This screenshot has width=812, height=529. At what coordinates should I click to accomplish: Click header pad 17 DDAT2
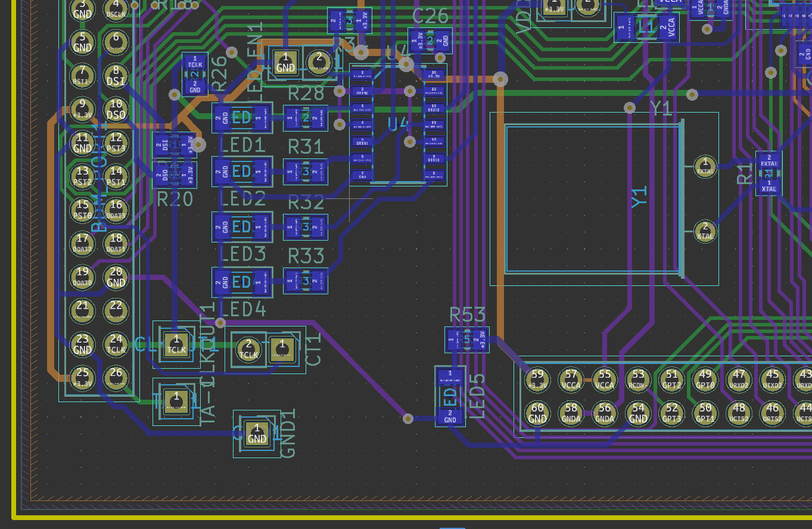coord(82,244)
